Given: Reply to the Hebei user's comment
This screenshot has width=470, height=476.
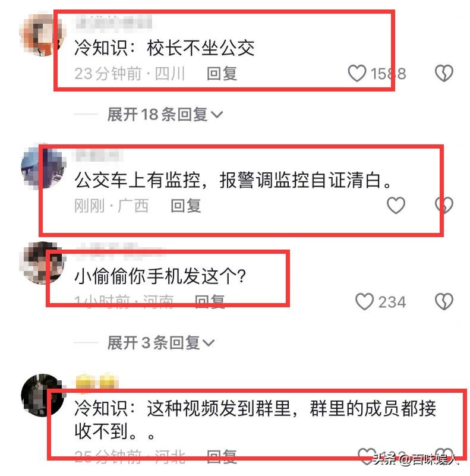Looking at the screenshot, I should coord(222,456).
